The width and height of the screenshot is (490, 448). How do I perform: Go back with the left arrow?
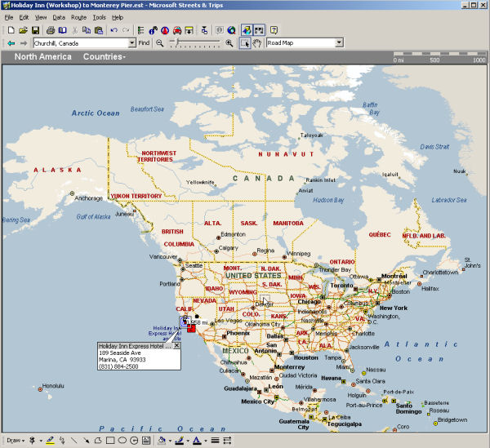click(x=11, y=43)
